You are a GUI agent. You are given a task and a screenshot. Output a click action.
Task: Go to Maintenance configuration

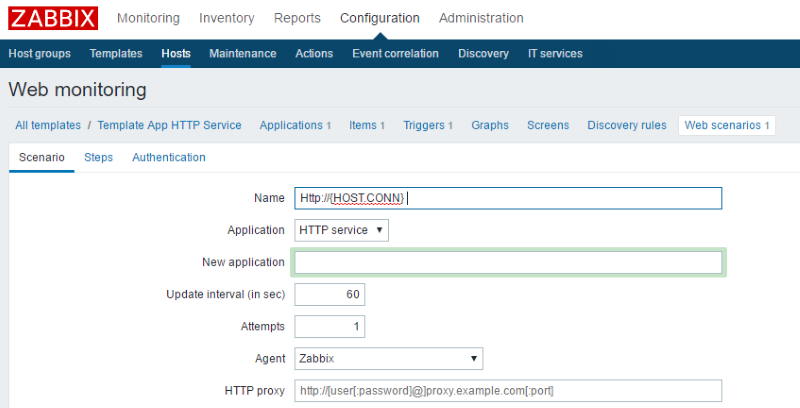[242, 54]
